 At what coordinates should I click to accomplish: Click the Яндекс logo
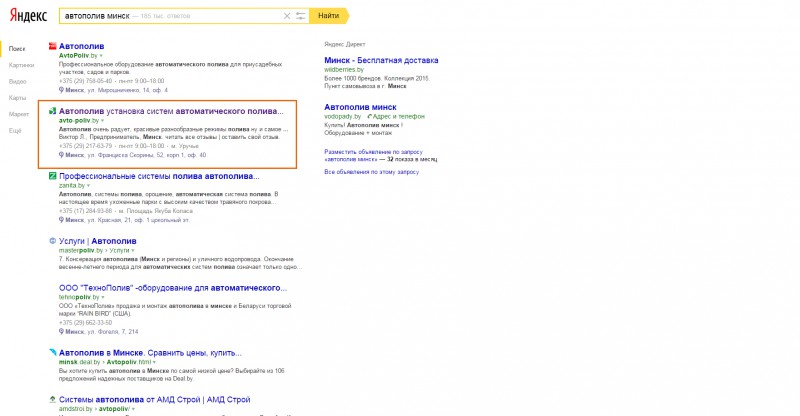coord(28,15)
